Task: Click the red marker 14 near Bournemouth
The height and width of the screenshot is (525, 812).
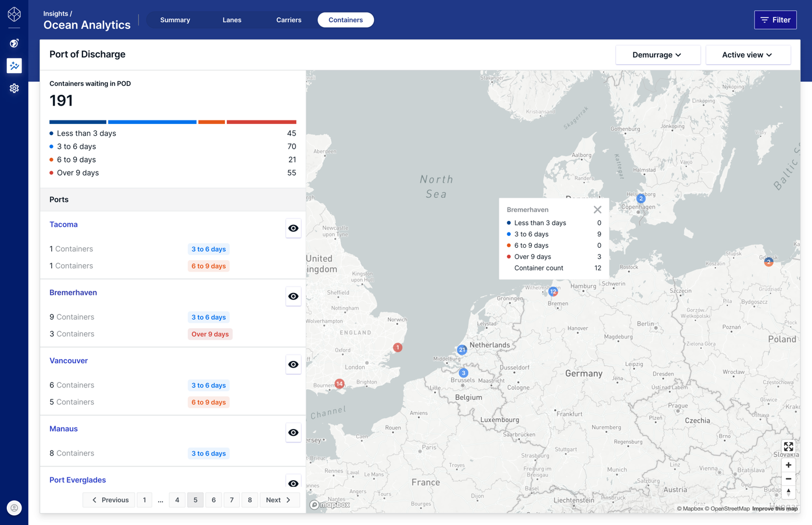Action: tap(339, 384)
